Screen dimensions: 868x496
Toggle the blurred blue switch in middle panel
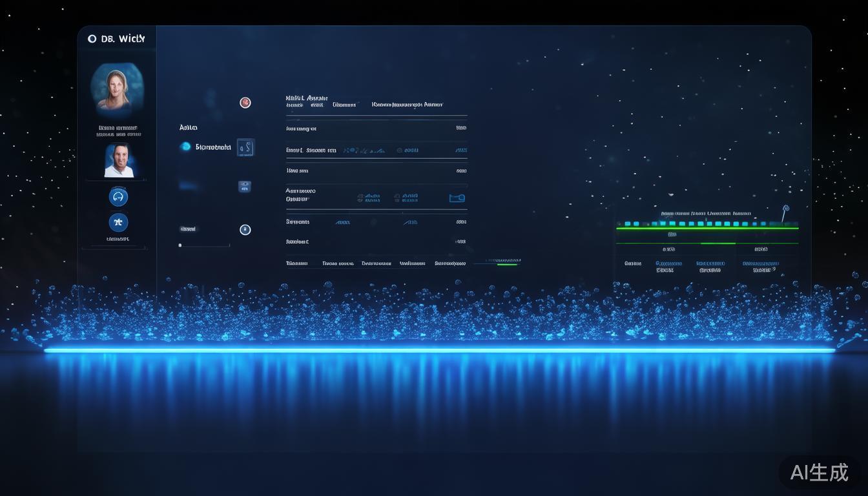[x=189, y=186]
